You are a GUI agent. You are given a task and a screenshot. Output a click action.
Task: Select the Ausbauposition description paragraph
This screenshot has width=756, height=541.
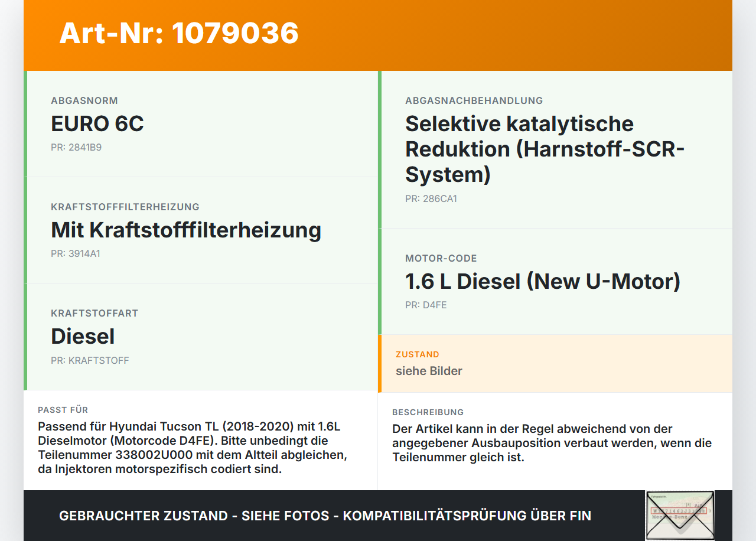coord(552,443)
